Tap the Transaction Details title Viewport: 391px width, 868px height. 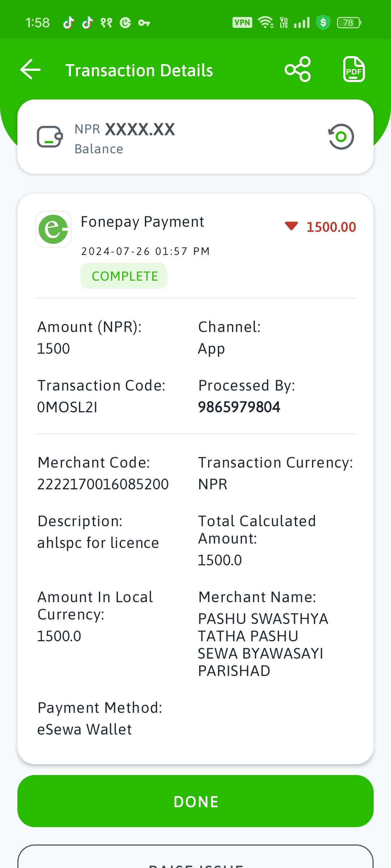[x=139, y=70]
